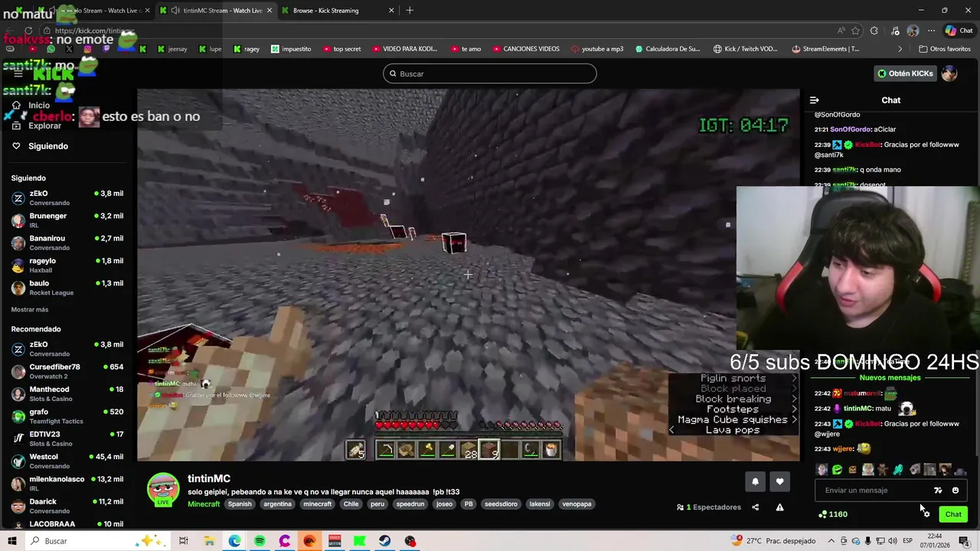Click the 'Spanish' tag

coord(240,504)
